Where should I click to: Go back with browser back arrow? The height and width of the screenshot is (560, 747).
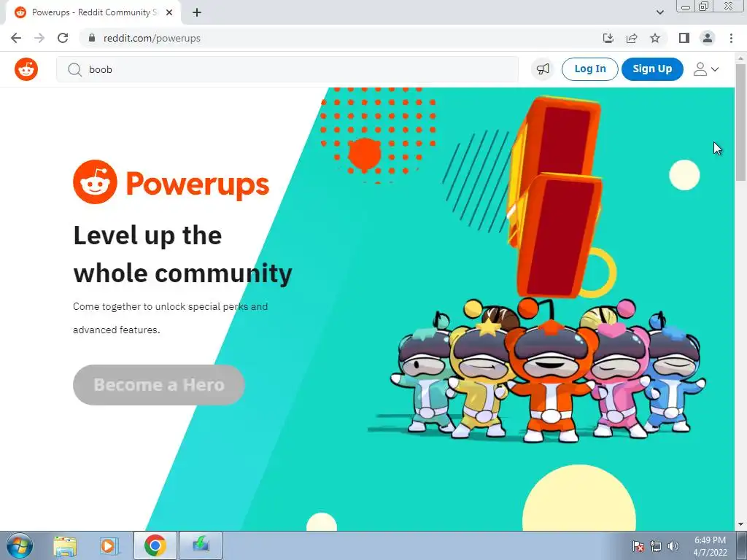click(16, 38)
